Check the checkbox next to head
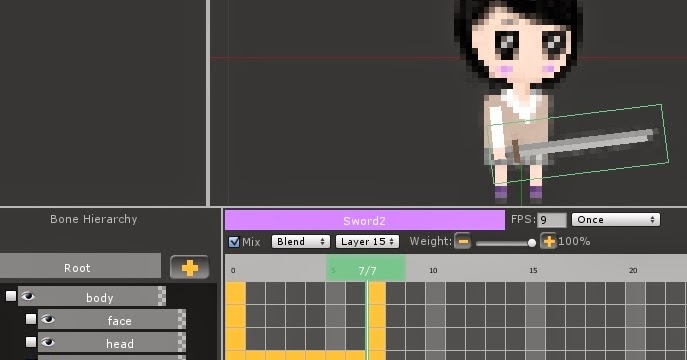The image size is (687, 360). pos(31,342)
